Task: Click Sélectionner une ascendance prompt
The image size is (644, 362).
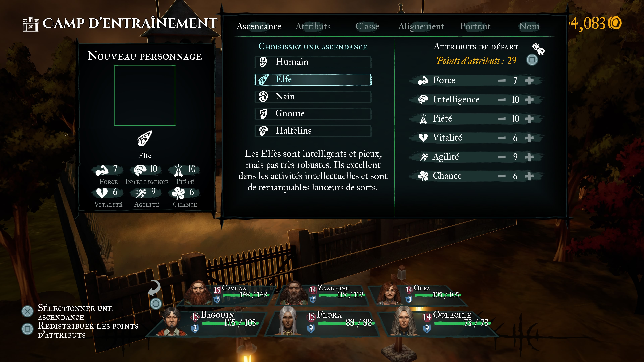Action: pos(75,312)
